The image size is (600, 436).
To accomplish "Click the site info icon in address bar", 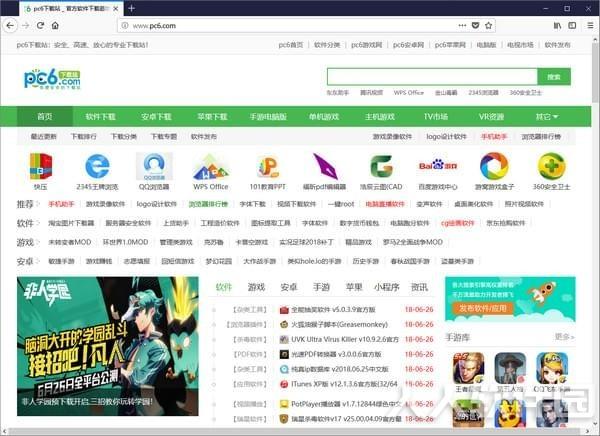I will (124, 26).
